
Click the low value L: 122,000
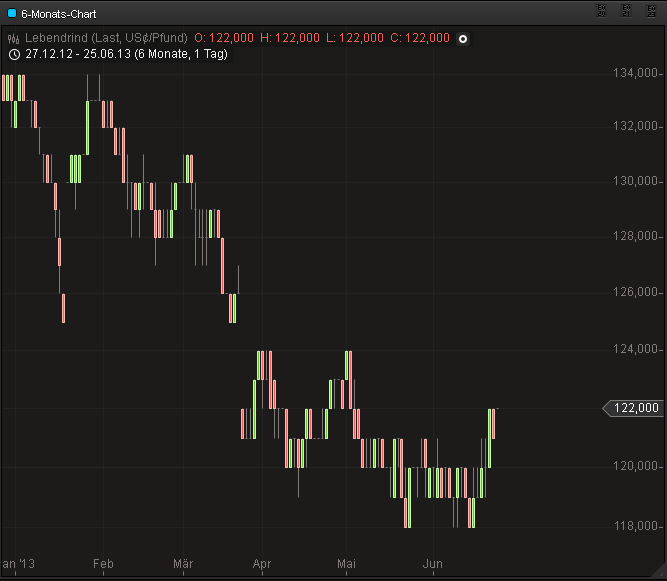click(x=354, y=38)
